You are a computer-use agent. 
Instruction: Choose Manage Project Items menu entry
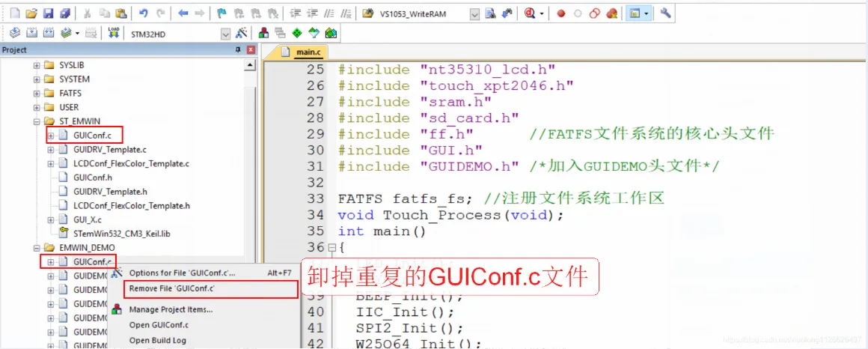pos(205,309)
